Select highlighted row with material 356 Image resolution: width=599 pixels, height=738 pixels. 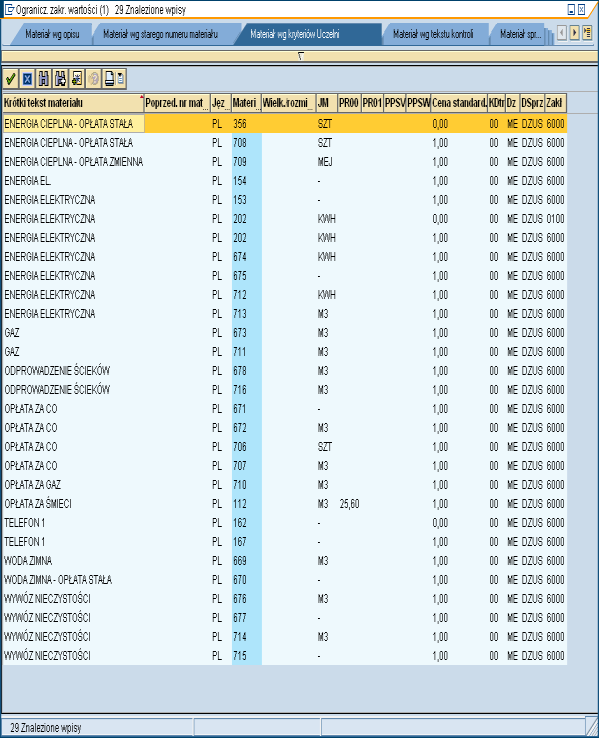coord(285,124)
